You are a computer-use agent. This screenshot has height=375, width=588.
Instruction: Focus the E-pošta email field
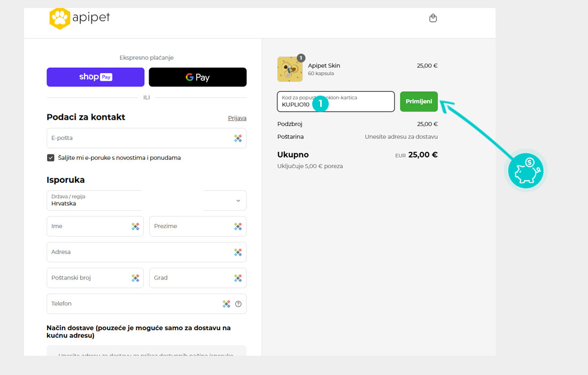[146, 138]
